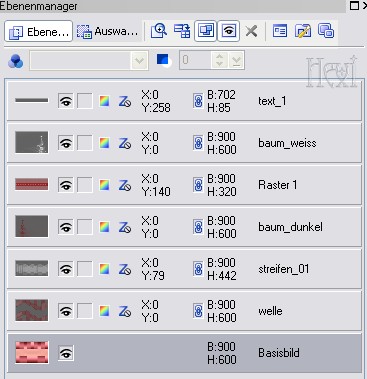Expand the transparency value dropdown arrow
This screenshot has height=379, width=367.
[237, 60]
